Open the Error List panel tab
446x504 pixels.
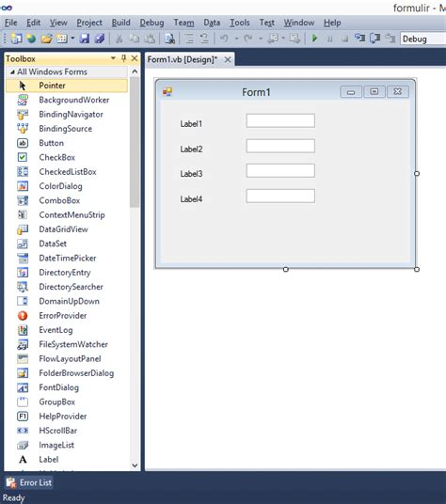(29, 482)
